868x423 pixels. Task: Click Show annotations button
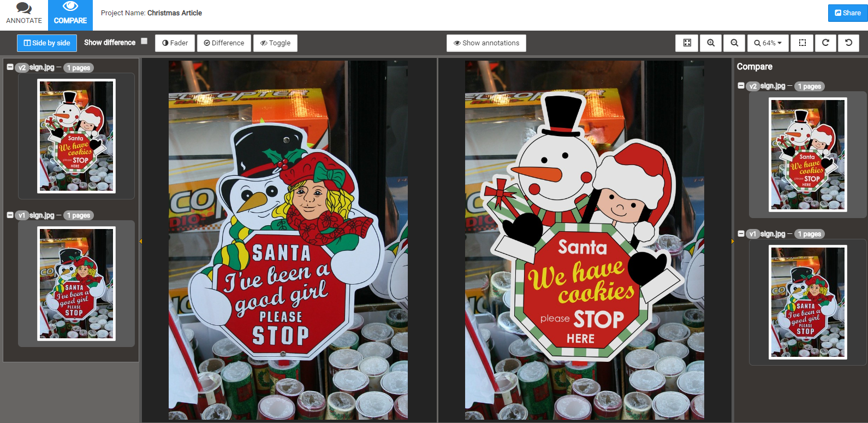pyautogui.click(x=486, y=43)
